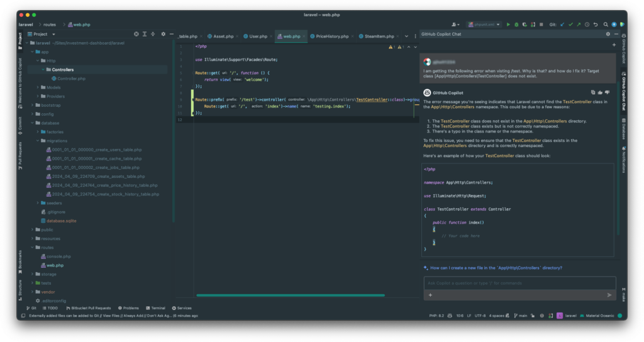
Task: Update project using the blue Git arrow
Action: click(x=562, y=25)
